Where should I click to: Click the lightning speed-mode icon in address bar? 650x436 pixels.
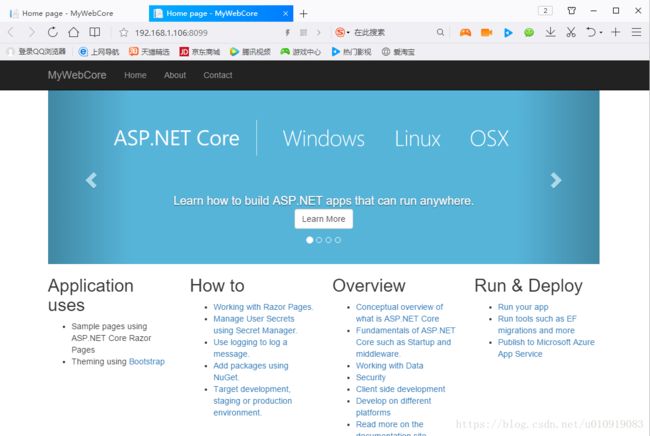287,32
